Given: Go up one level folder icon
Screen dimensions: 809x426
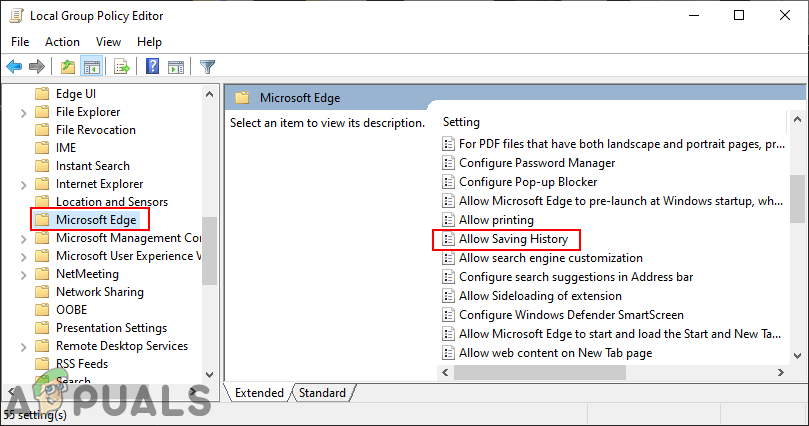Looking at the screenshot, I should click(x=67, y=67).
